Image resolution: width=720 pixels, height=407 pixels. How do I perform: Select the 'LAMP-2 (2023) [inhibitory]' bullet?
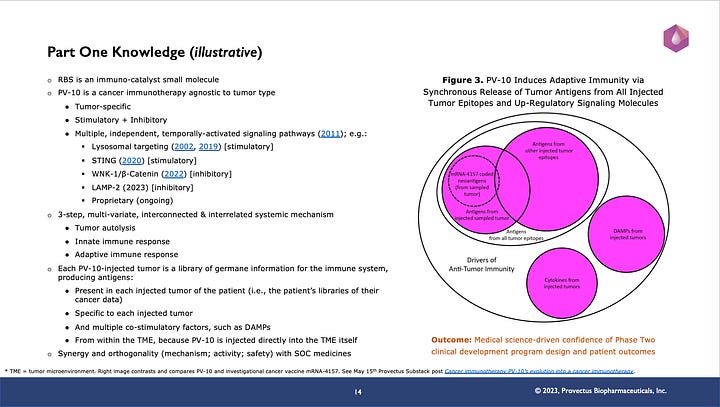click(x=142, y=187)
